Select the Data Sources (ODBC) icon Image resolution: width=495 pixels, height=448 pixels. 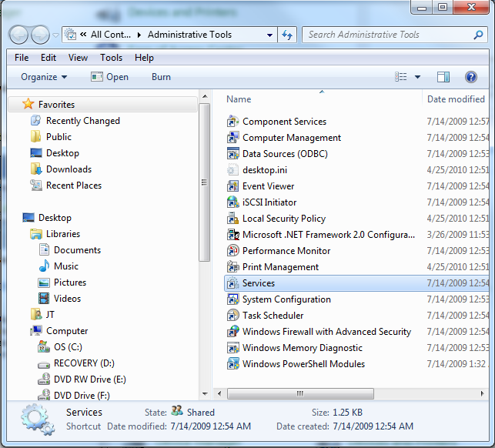pyautogui.click(x=233, y=154)
